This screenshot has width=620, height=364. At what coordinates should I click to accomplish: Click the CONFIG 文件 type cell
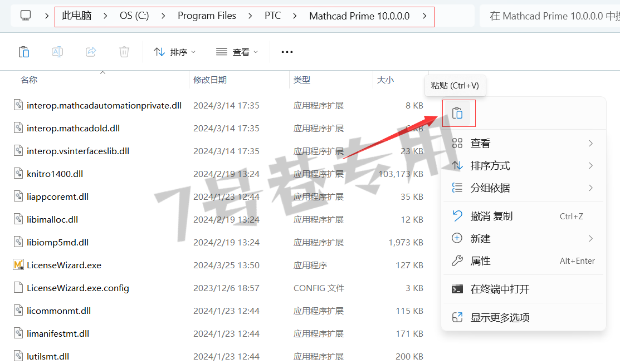tap(319, 288)
